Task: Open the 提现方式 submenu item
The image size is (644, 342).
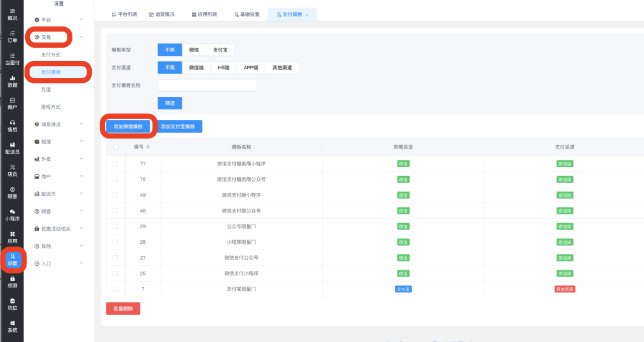Action: coord(50,107)
